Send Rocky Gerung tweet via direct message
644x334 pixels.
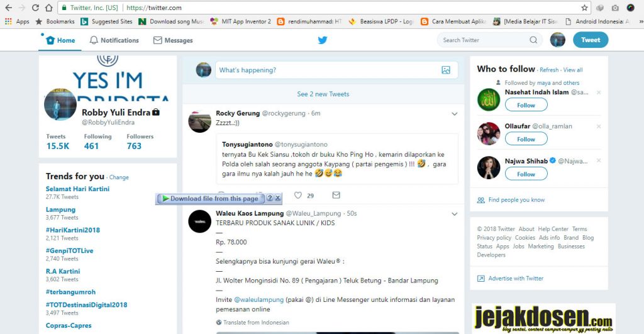coord(336,195)
